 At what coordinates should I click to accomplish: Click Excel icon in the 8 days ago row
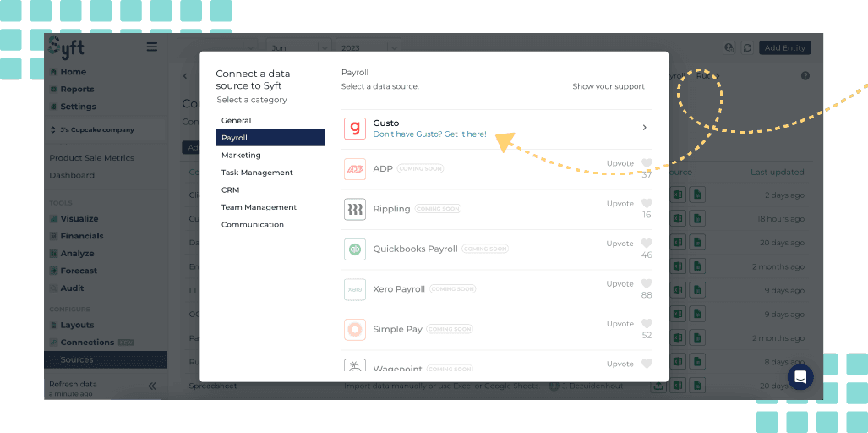678,362
